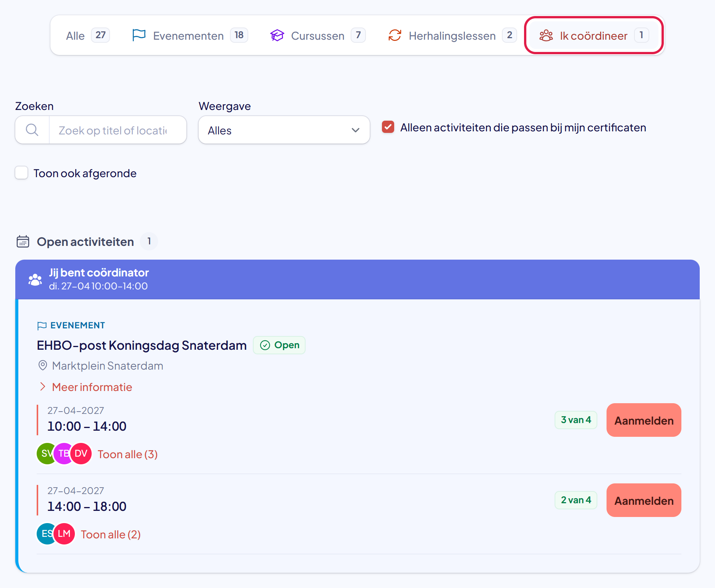Sign up via Aanmelden for 10:00 – 14:00
The width and height of the screenshot is (715, 588).
[644, 420]
